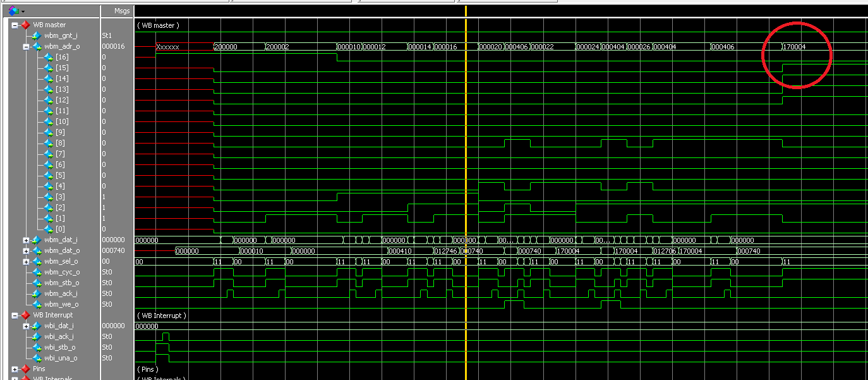This screenshot has height=380, width=868.
Task: Click the signal icon for wbm_we_o
Action: point(36,304)
